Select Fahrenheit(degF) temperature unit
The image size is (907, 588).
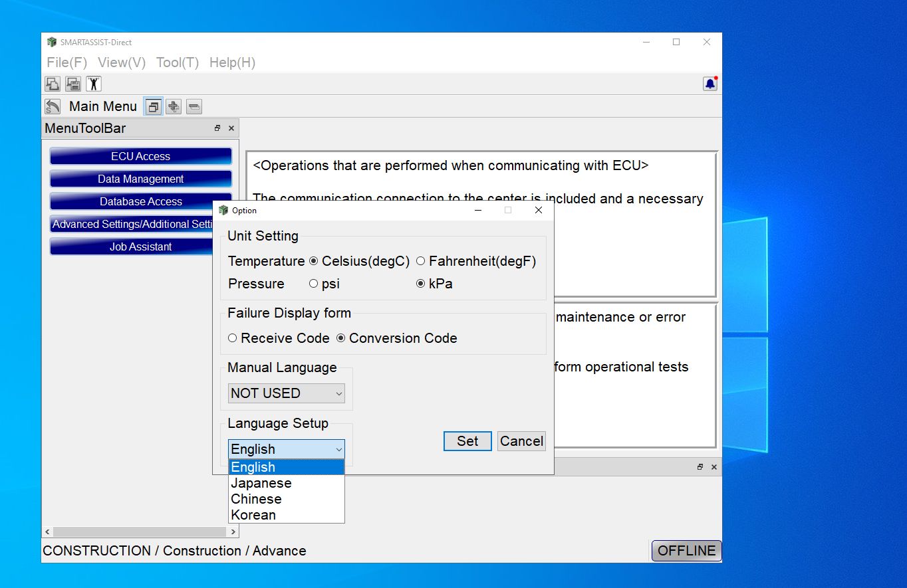click(421, 261)
